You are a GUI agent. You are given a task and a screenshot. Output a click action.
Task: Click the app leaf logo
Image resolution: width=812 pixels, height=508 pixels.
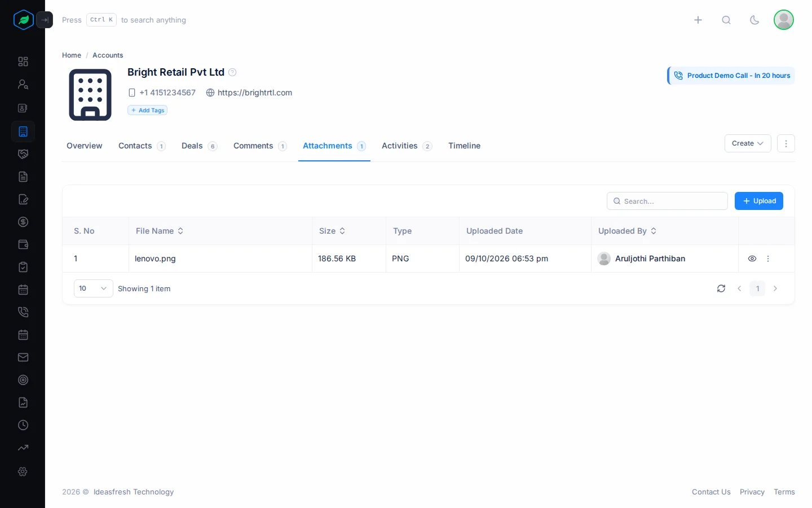(x=24, y=20)
